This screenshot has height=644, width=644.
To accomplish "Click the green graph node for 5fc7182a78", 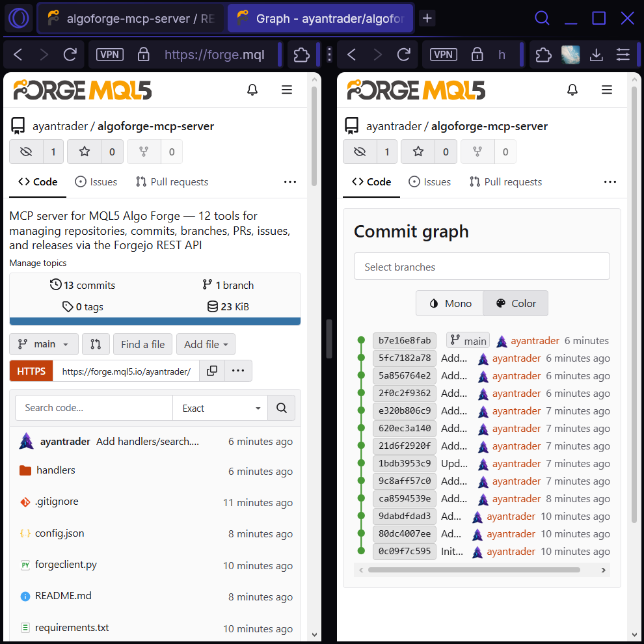I will point(361,358).
